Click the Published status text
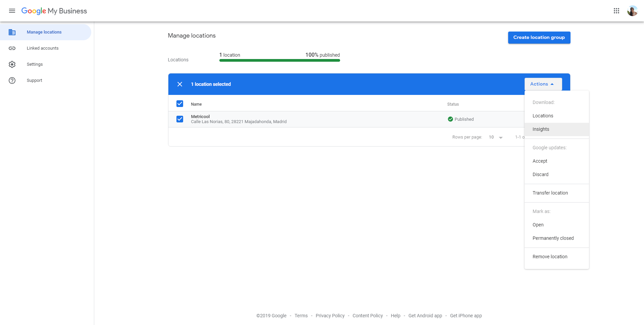Viewport: 644px width, 325px height. pos(464,119)
